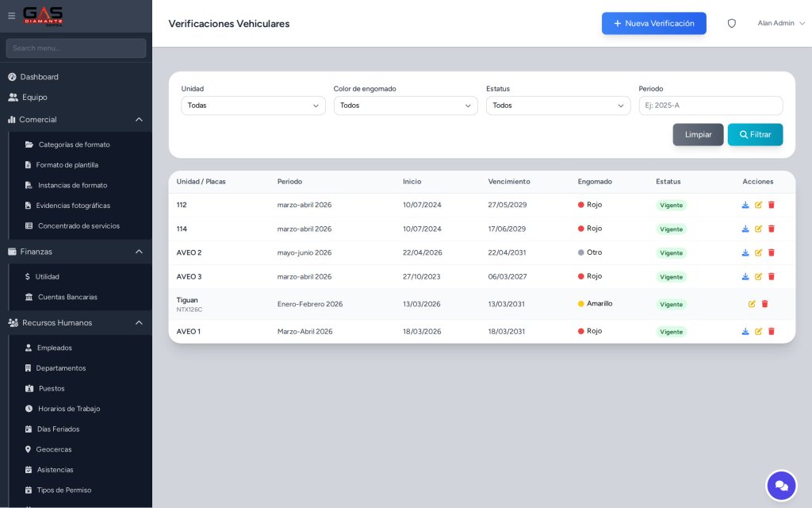Delete the AVEO 1 verification
The width and height of the screenshot is (812, 508).
(x=771, y=331)
